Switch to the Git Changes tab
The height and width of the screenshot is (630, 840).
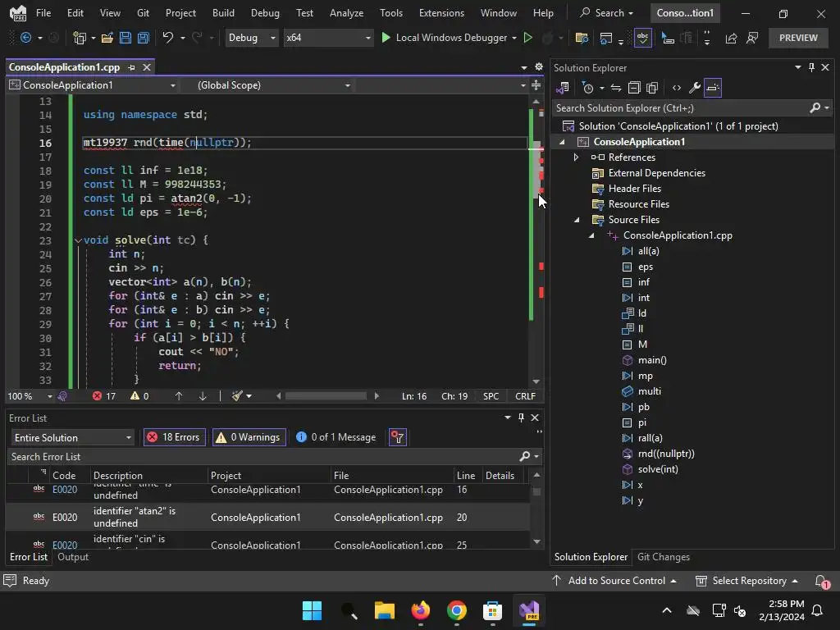[663, 557]
